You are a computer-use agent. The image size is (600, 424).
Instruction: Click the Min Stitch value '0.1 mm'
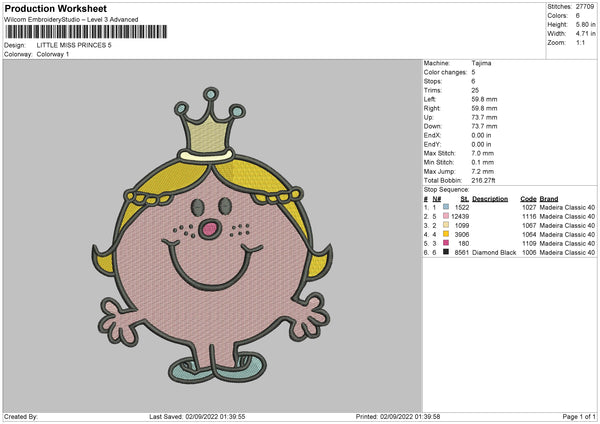(x=483, y=163)
